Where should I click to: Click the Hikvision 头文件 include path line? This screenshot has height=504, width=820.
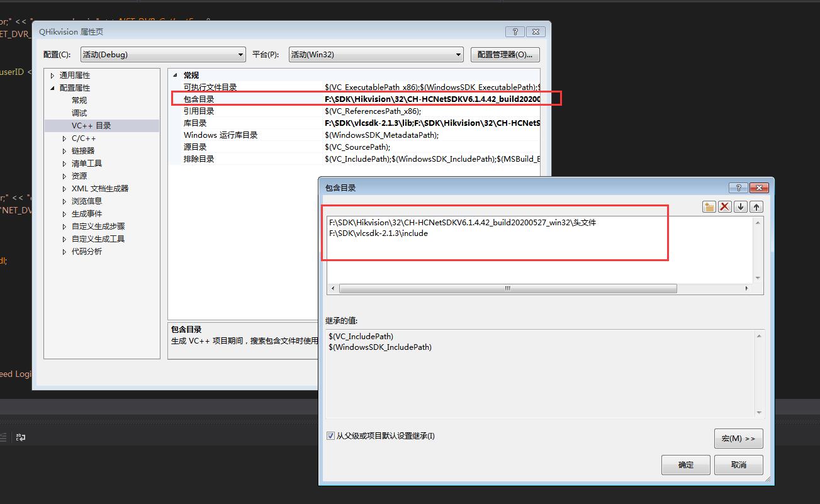[462, 223]
